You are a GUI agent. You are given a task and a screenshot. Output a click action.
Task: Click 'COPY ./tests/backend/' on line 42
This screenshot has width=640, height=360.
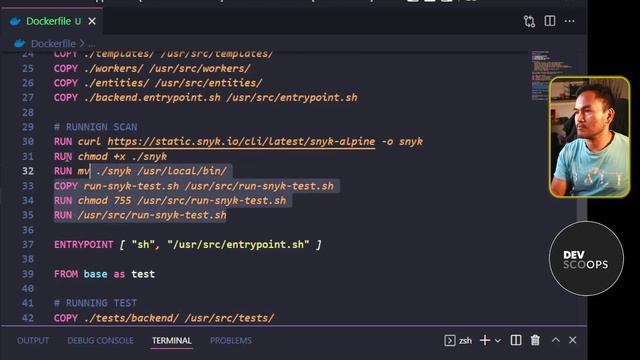click(x=116, y=318)
